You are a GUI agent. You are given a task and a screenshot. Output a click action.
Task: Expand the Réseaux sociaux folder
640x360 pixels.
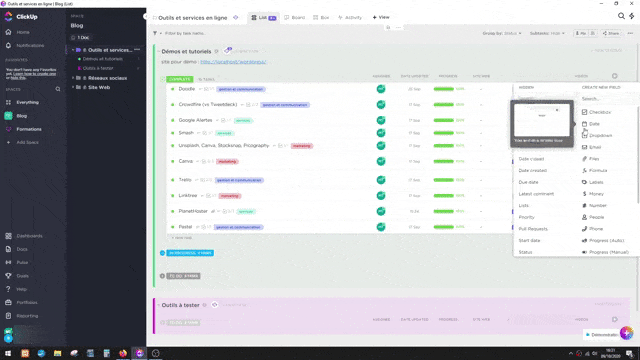point(73,78)
